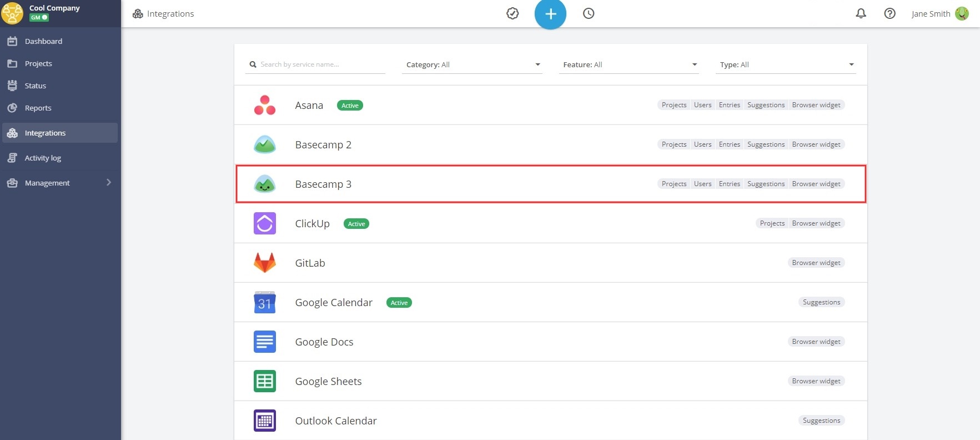Click the Cool Company name header
Image resolution: width=980 pixels, height=440 pixels.
(x=54, y=8)
